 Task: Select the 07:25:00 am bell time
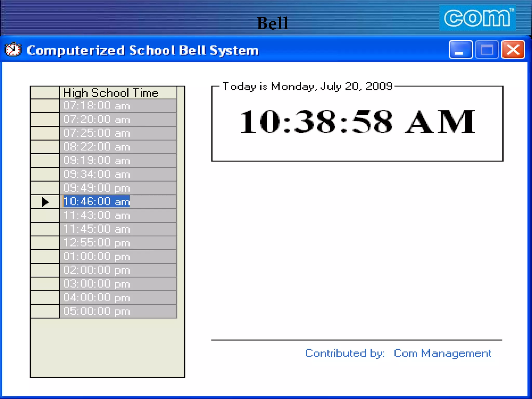[x=118, y=133]
